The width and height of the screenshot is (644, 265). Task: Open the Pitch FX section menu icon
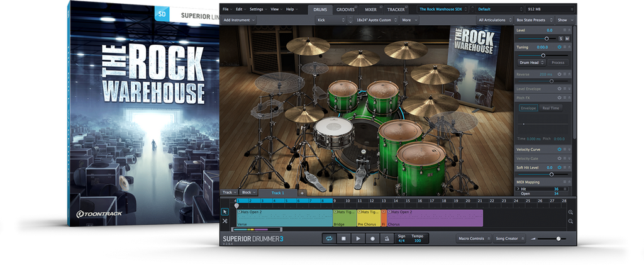(x=564, y=98)
